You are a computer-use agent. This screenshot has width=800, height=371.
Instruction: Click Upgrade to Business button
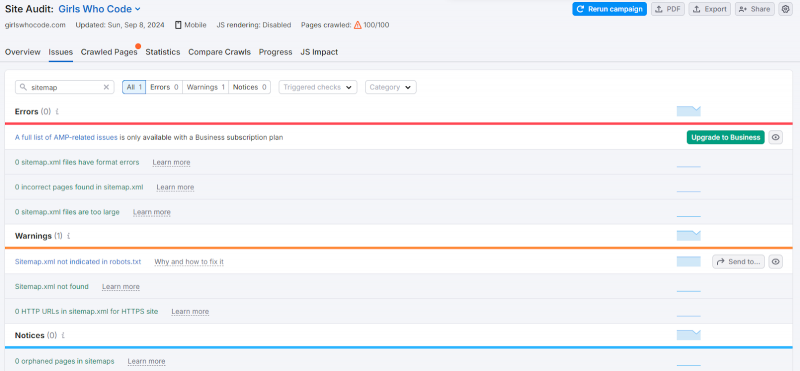726,137
